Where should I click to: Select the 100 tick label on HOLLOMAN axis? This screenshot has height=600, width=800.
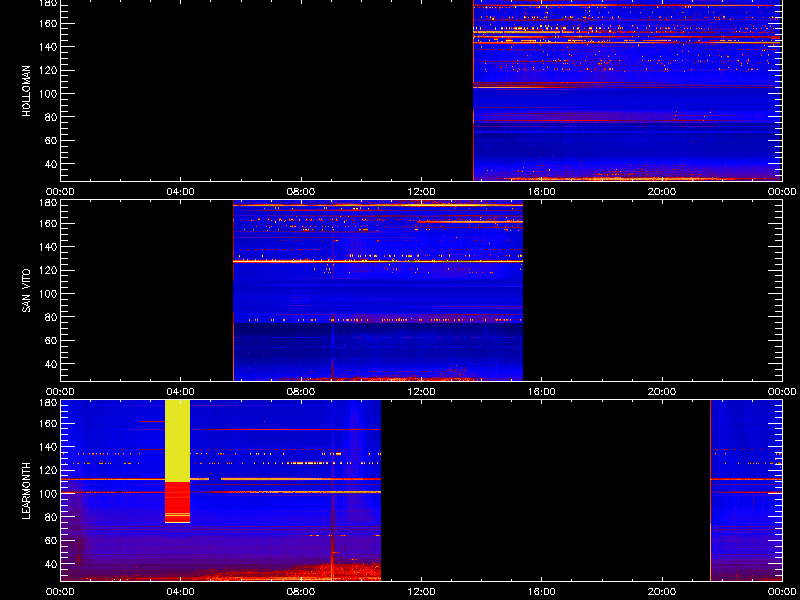click(x=47, y=94)
